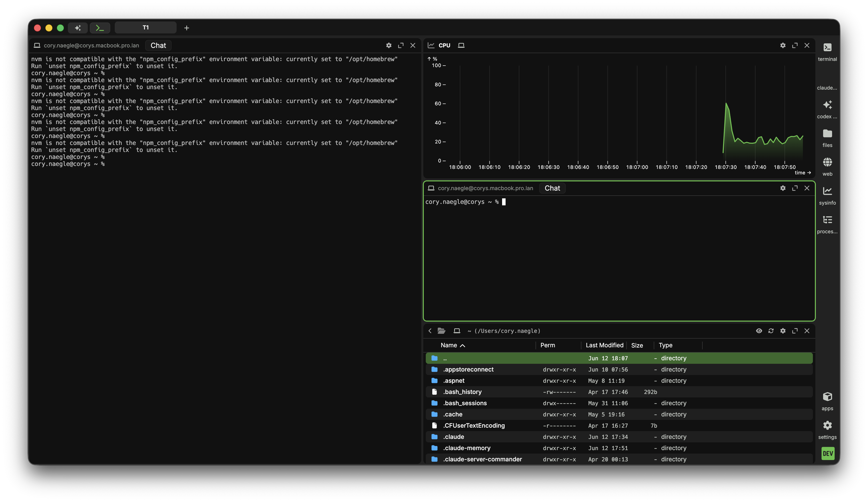Open CPU block settings gear

click(x=783, y=45)
